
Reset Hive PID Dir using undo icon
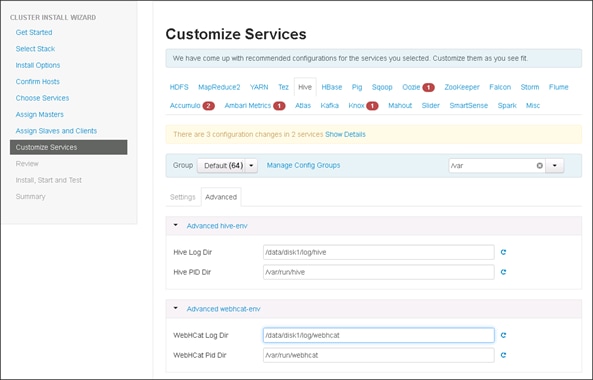[x=503, y=272]
